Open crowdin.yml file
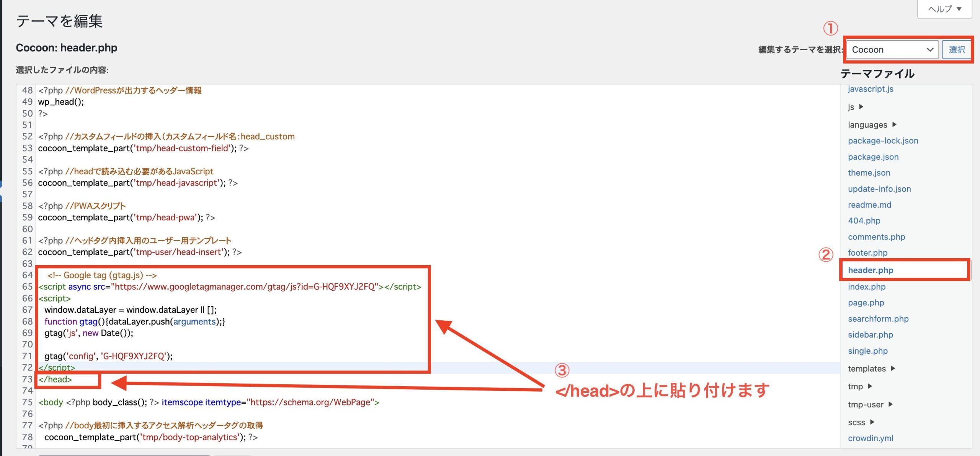Screen dimensions: 980x456 (x=871, y=438)
